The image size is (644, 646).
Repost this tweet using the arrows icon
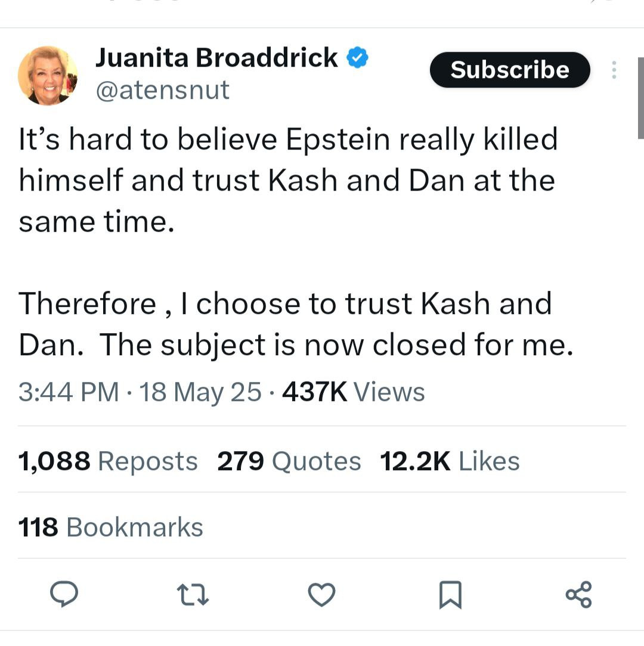tap(193, 594)
